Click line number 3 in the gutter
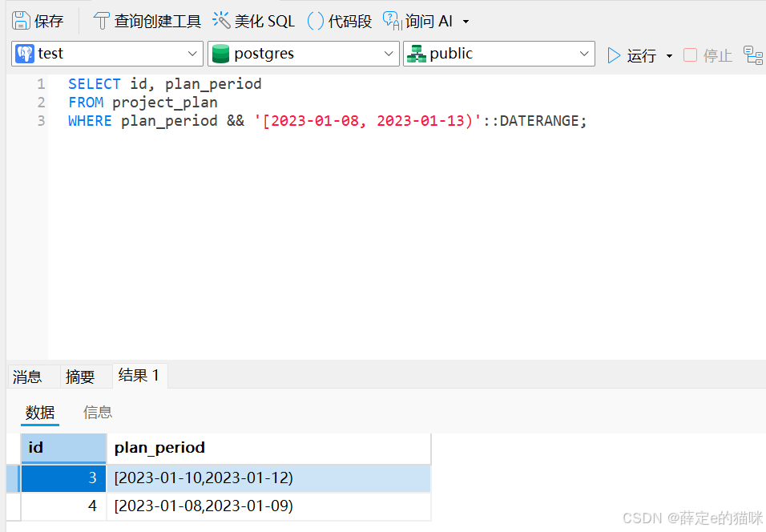 point(41,121)
